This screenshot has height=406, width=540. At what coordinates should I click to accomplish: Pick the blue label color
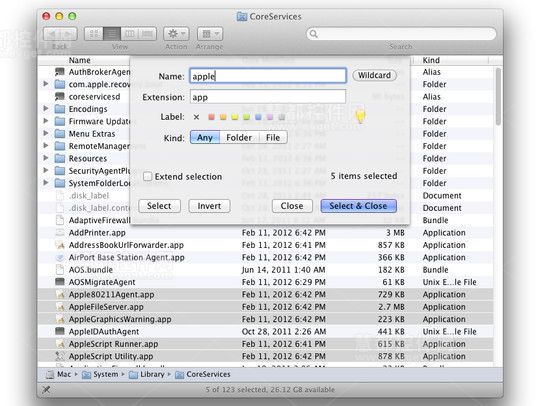tap(258, 117)
